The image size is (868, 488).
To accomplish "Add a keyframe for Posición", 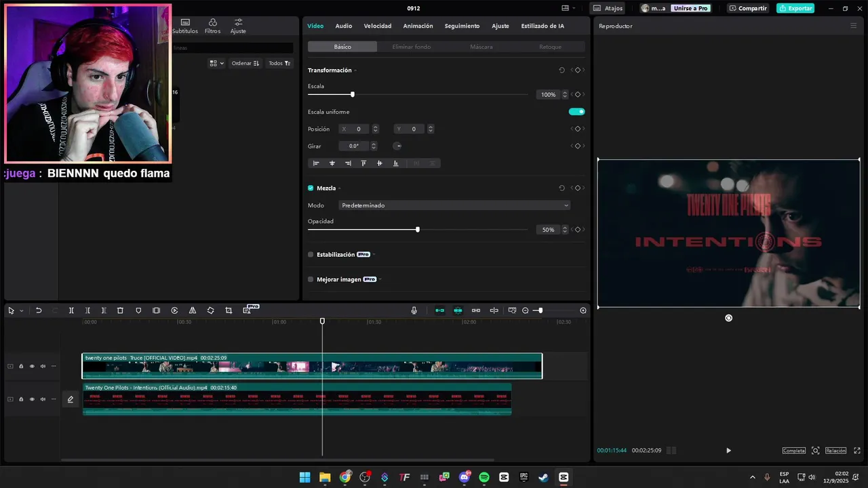I will click(577, 129).
